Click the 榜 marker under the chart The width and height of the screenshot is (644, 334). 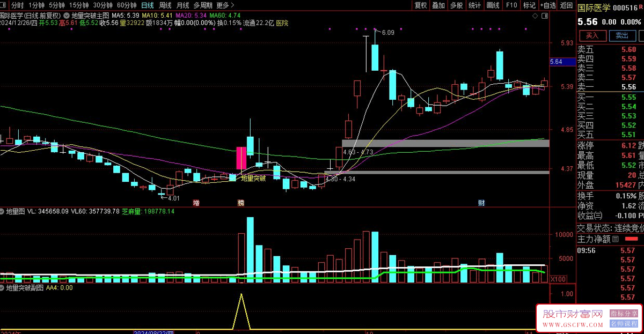tap(240, 204)
